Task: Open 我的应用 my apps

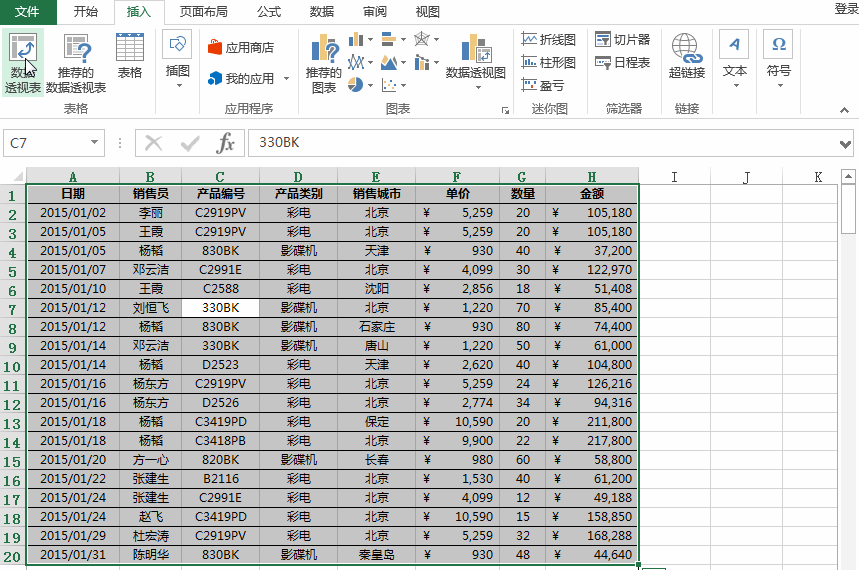Action: point(241,78)
